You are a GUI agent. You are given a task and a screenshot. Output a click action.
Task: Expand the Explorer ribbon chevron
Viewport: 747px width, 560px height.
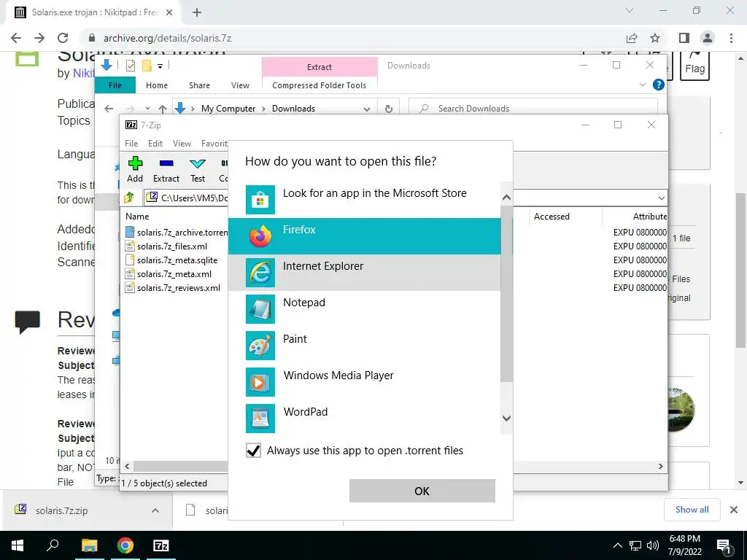pos(642,85)
